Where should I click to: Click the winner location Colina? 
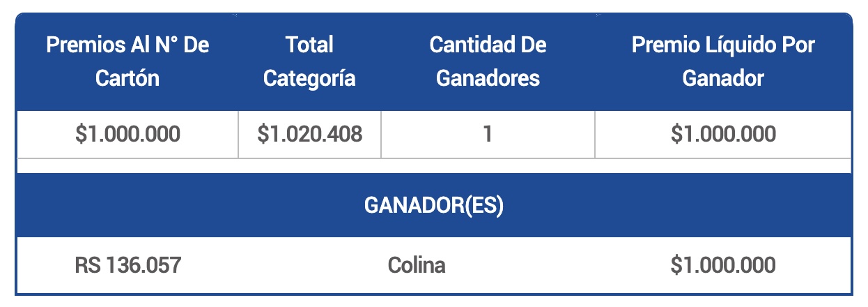coord(416,266)
